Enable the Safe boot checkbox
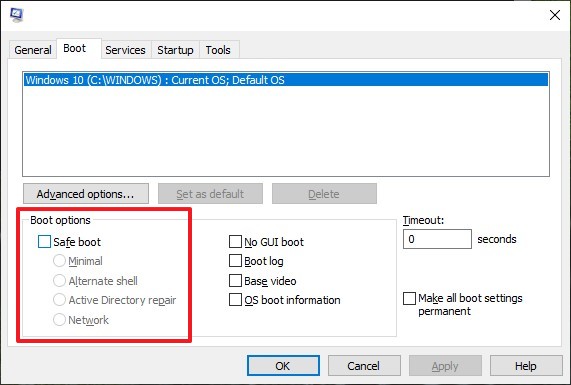The width and height of the screenshot is (571, 385). 44,241
